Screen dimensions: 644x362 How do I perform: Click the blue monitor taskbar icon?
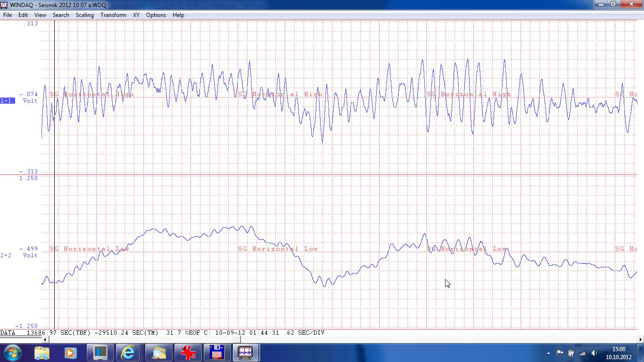[x=99, y=353]
